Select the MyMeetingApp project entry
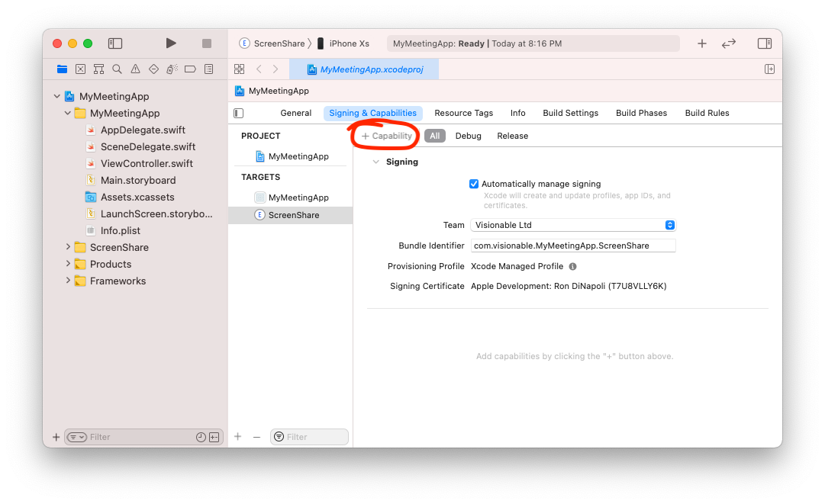The width and height of the screenshot is (825, 504). click(292, 156)
